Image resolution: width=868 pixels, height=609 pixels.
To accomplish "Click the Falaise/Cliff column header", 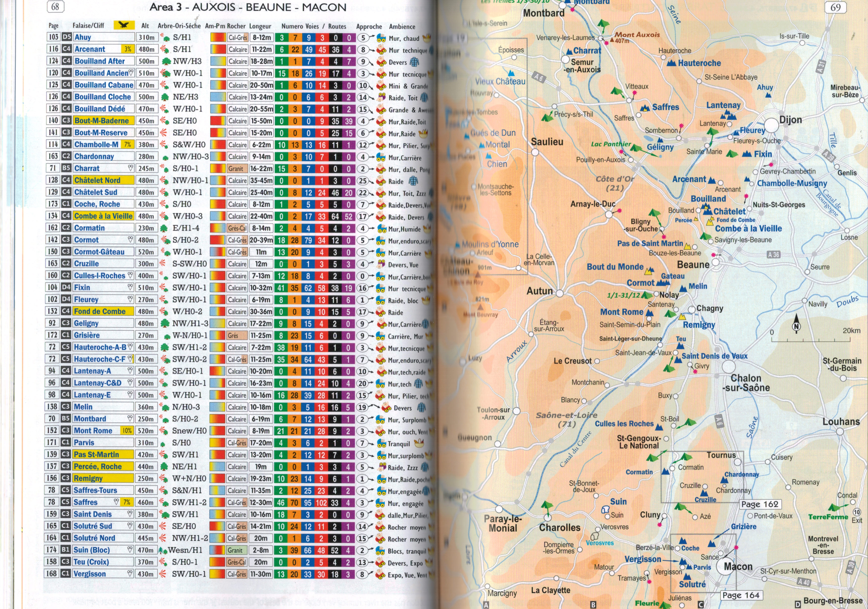I will point(88,25).
